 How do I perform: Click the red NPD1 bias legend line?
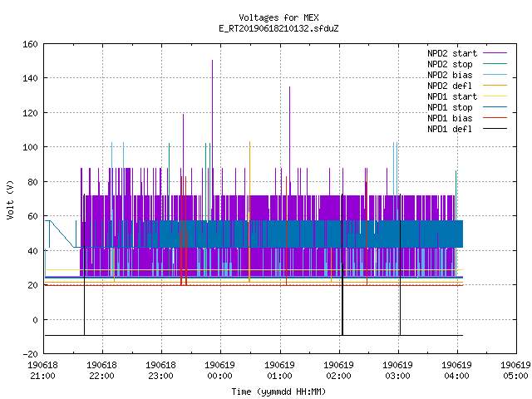[495, 118]
